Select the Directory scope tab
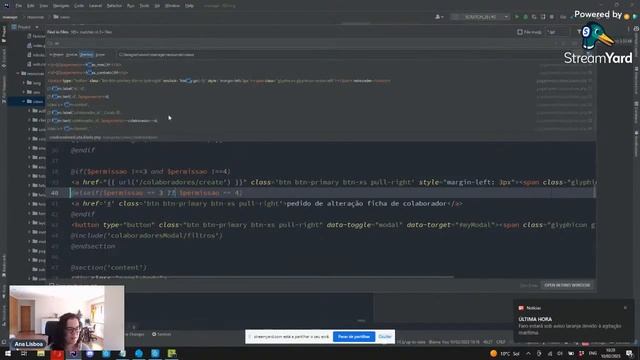 (x=86, y=54)
